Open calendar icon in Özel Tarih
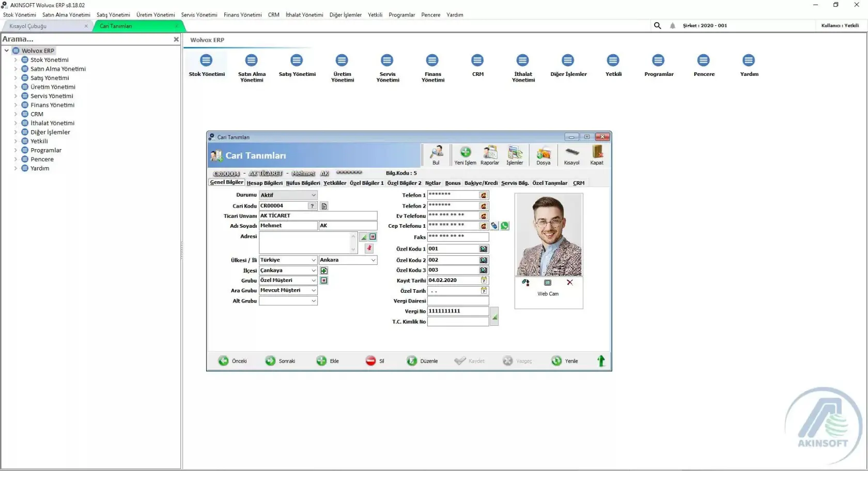The image size is (868, 488). coord(484,291)
